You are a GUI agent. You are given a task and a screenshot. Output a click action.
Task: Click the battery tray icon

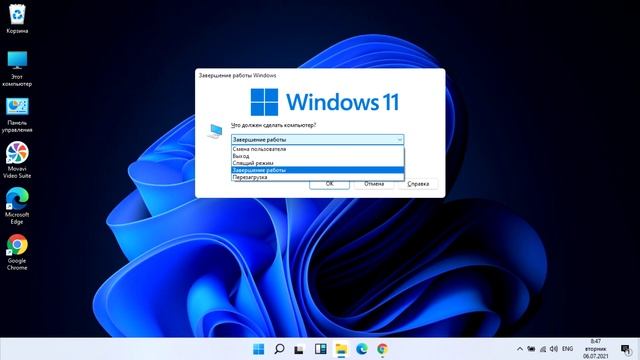pos(531,349)
